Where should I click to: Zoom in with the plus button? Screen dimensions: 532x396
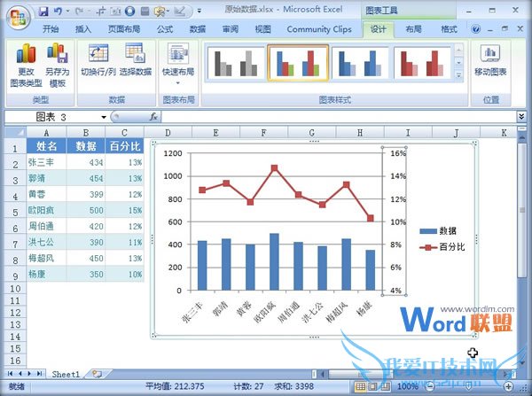click(x=508, y=386)
